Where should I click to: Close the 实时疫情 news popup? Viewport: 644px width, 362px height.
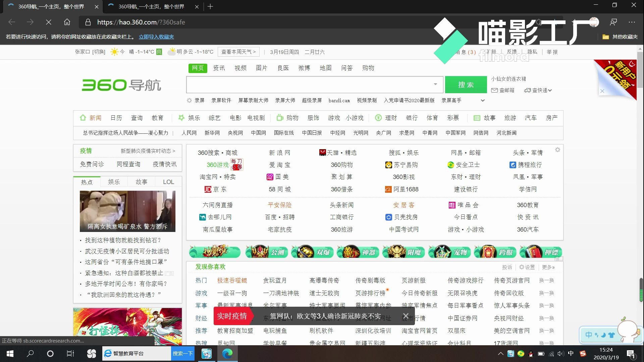coord(406,316)
